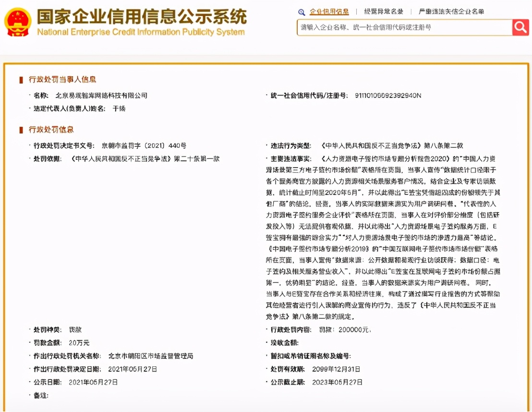This screenshot has width=532, height=412.
Task: Click the 处罚有效期 date 2099年12月31日
Action: point(336,369)
